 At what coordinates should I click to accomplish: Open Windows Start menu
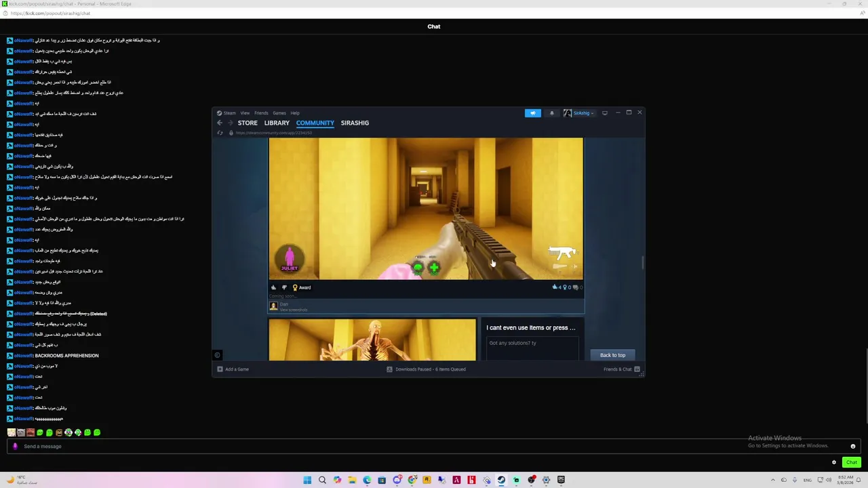pyautogui.click(x=307, y=480)
